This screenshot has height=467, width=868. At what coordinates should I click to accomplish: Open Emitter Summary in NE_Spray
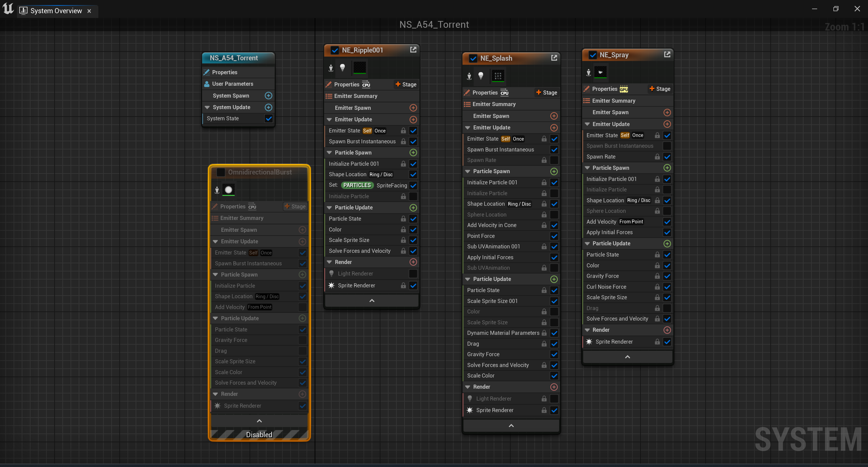pyautogui.click(x=627, y=101)
